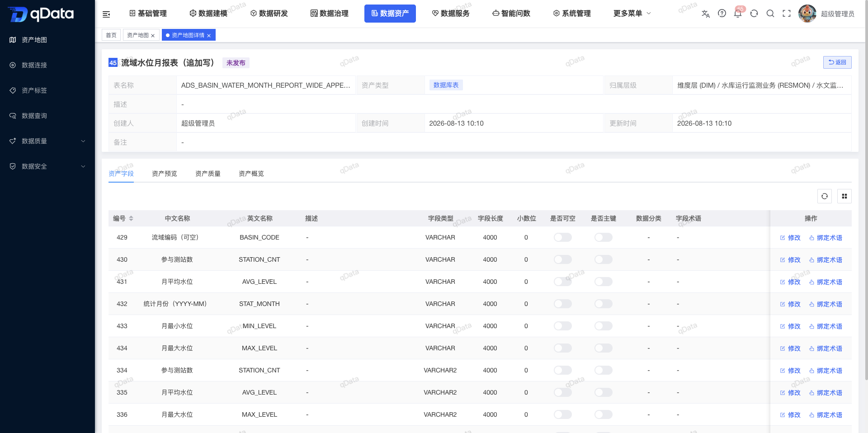Viewport: 868px width, 433px height.
Task: Open 资产标签 in the sidebar
Action: [x=47, y=90]
